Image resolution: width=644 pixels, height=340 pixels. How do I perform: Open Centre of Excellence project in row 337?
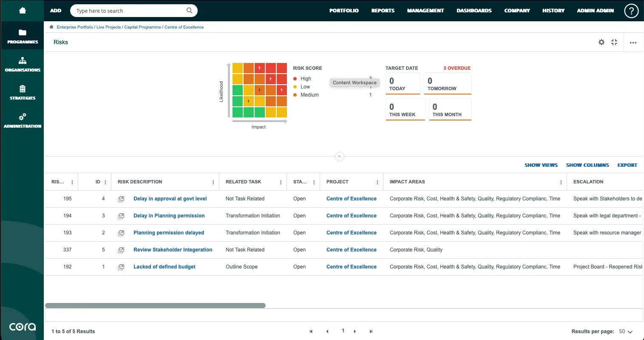(352, 250)
